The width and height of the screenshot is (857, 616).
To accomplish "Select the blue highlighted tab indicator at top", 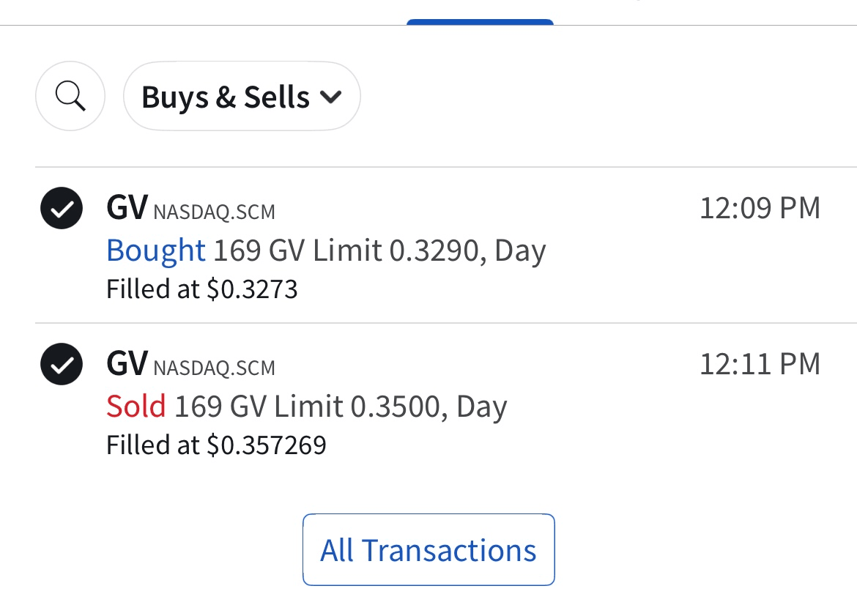I will point(480,22).
